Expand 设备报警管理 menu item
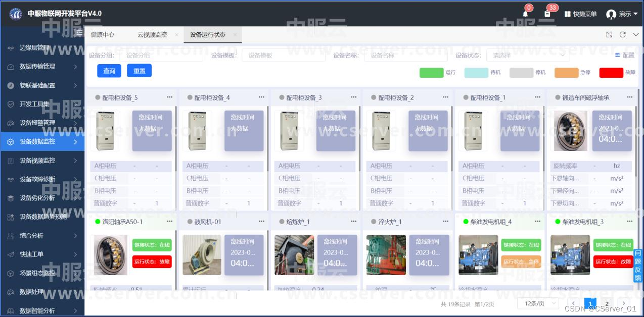This screenshot has height=317, width=644. (x=42, y=123)
